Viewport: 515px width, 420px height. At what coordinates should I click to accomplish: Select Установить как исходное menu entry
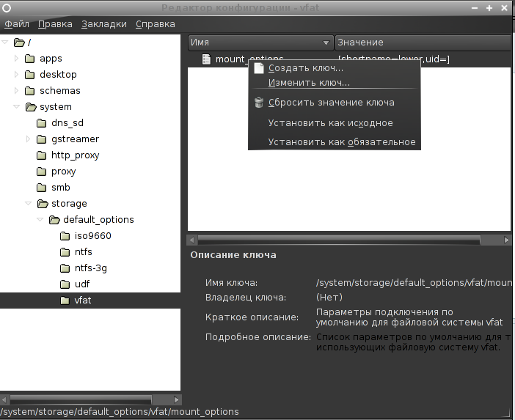pyautogui.click(x=335, y=123)
